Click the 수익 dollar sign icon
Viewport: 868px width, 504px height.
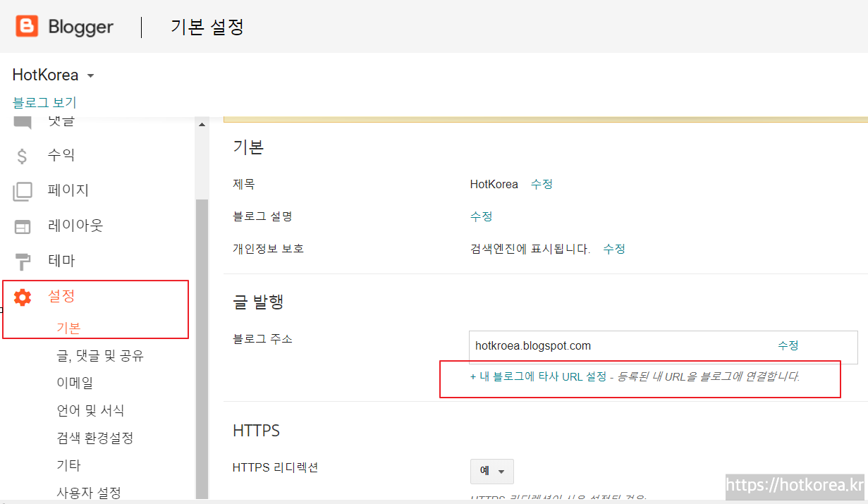point(23,156)
